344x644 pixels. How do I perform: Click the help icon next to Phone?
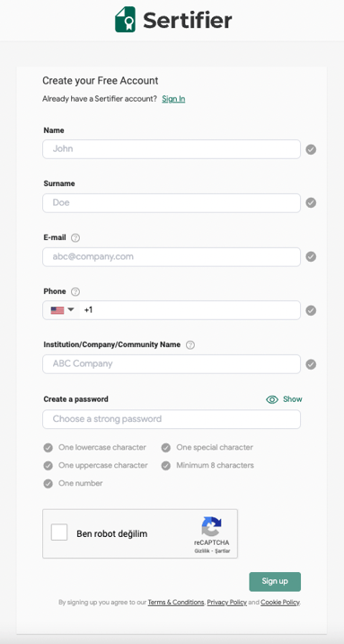coord(75,291)
